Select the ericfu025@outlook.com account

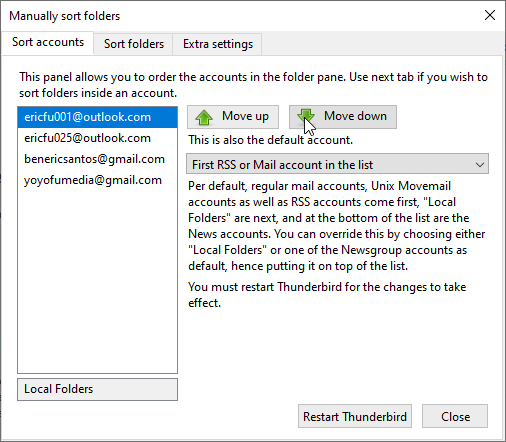pyautogui.click(x=97, y=138)
